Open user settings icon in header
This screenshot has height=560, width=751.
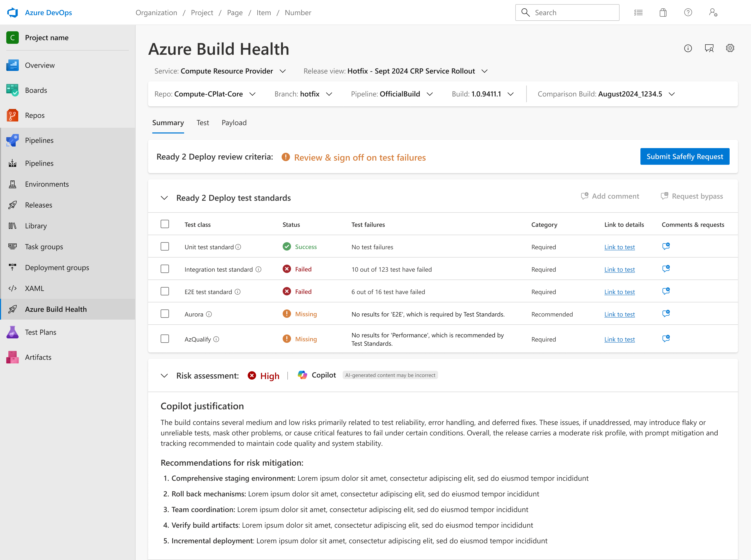[713, 13]
